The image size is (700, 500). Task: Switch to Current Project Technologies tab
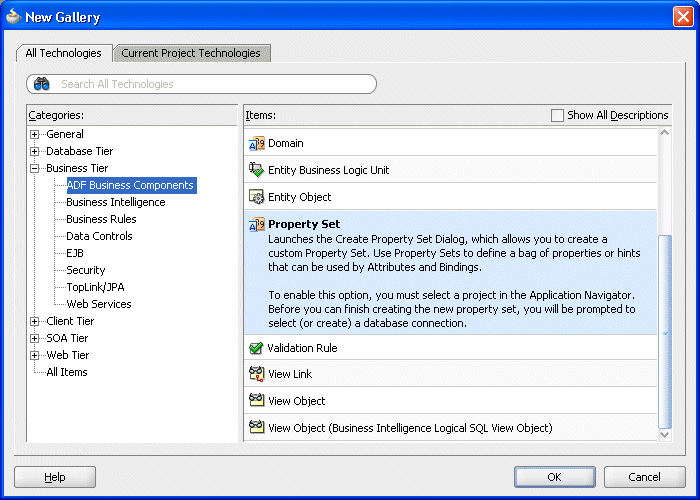point(191,53)
